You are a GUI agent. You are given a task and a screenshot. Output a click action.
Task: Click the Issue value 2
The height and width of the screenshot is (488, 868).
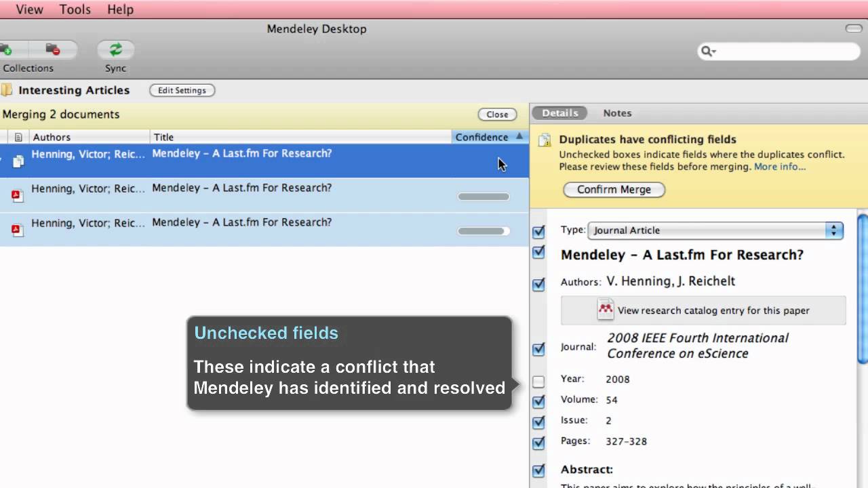click(608, 420)
